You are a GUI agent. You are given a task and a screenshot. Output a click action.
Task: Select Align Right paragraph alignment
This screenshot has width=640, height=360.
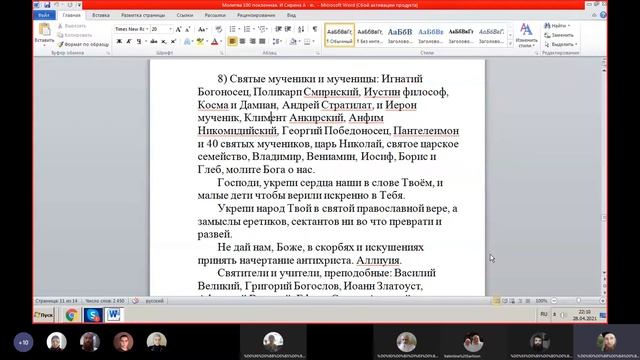pyautogui.click(x=252, y=41)
